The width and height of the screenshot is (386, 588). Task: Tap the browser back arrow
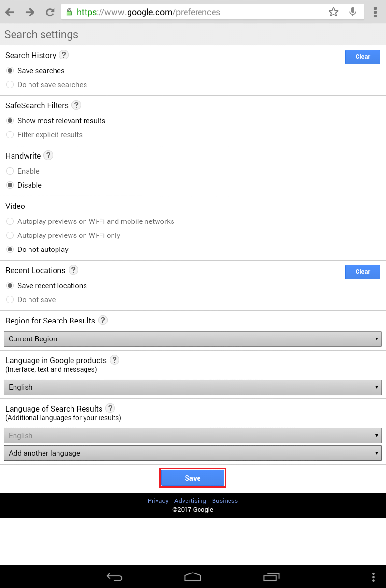10,12
